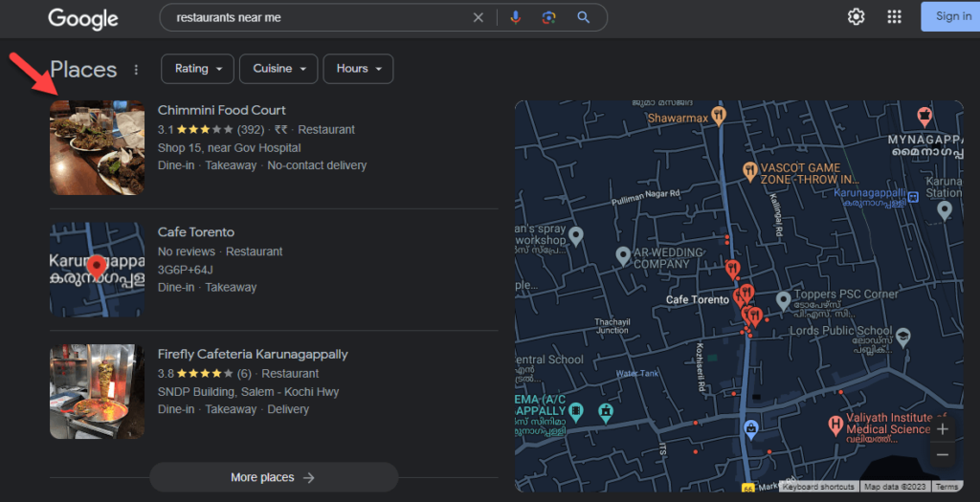Click Places heading
This screenshot has width=980, height=502.
(84, 69)
